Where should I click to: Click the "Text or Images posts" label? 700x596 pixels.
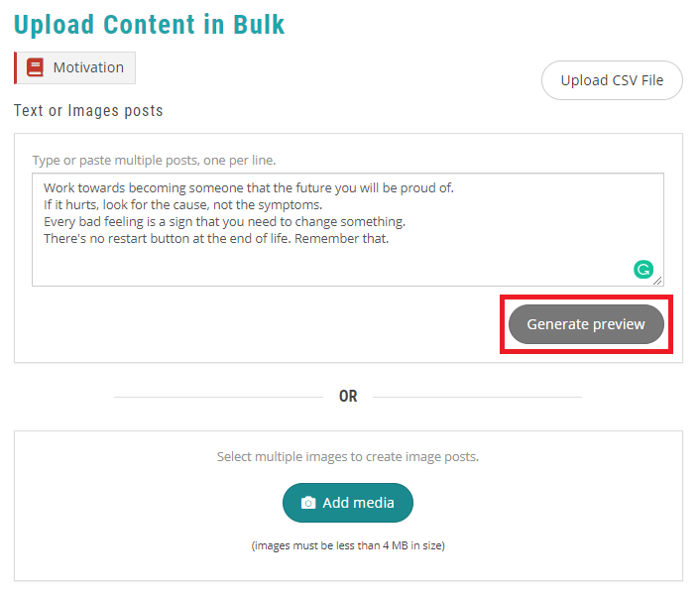click(88, 110)
